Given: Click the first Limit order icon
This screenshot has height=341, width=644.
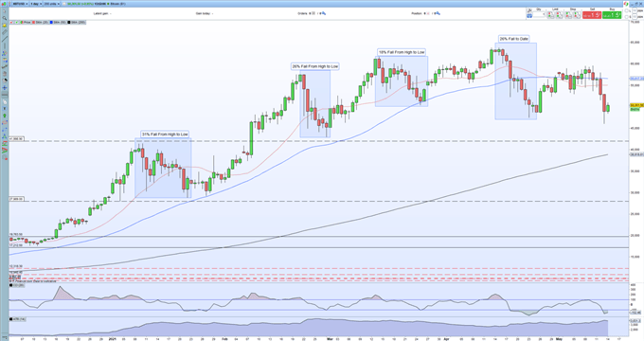Looking at the screenshot, I should point(550,15).
